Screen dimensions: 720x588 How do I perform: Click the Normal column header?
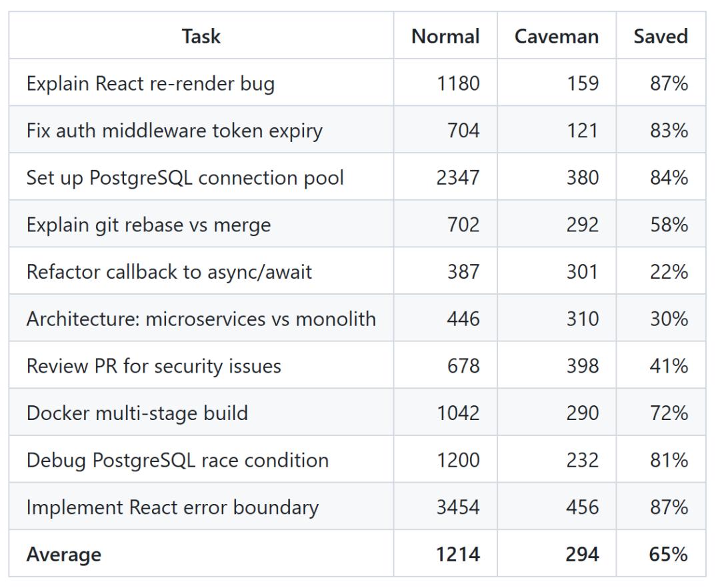click(445, 36)
